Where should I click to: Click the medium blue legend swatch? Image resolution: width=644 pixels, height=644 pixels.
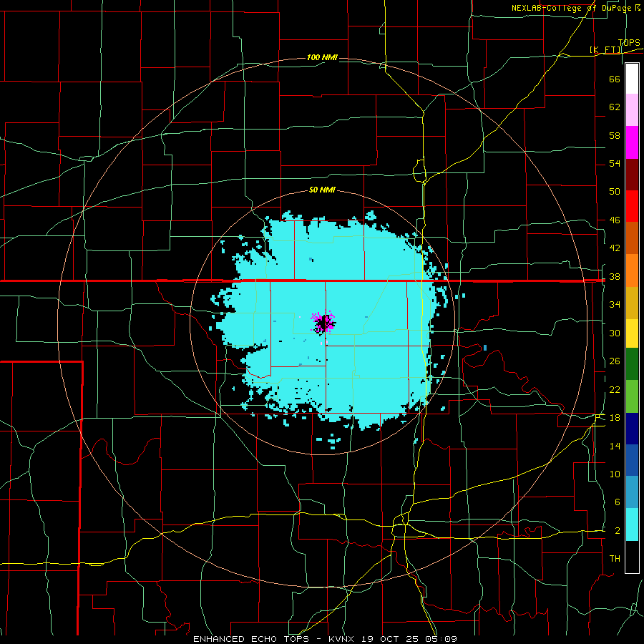click(x=632, y=460)
